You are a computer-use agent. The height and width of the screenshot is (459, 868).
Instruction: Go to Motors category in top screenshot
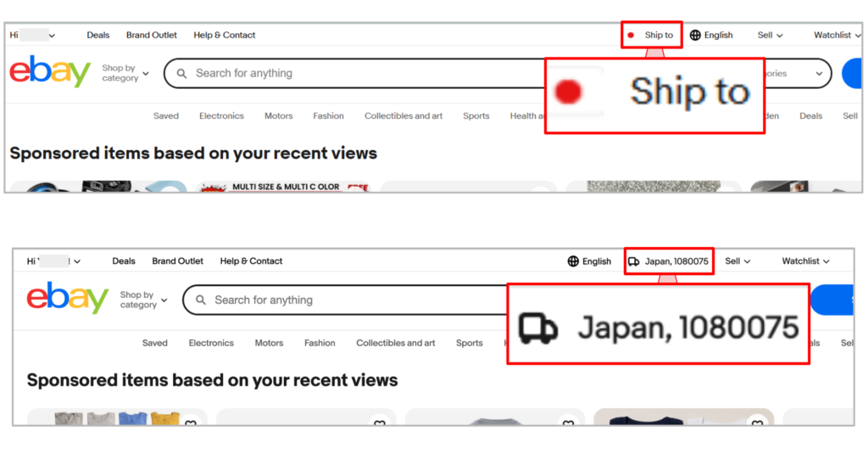point(278,116)
